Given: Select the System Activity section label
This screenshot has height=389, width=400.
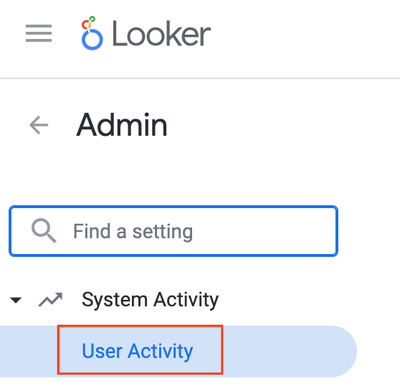Looking at the screenshot, I should click(150, 299).
